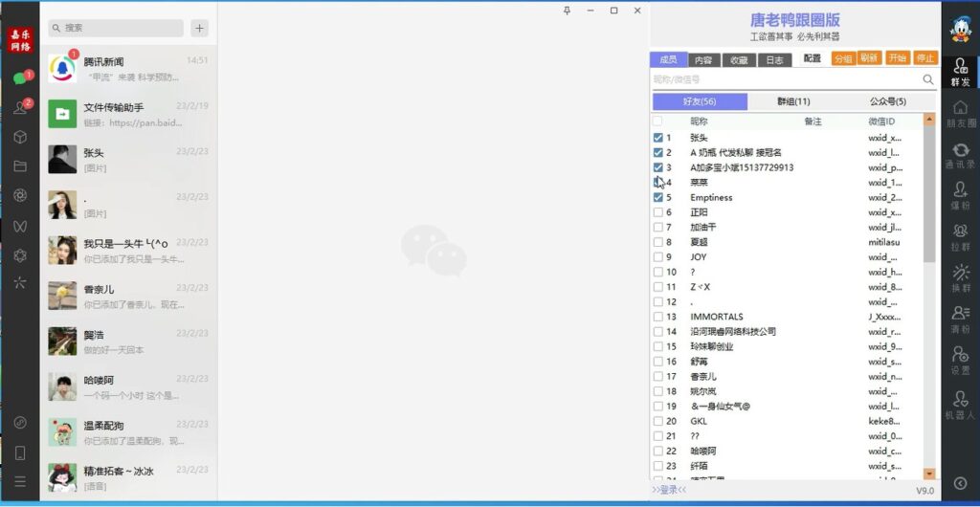
Task: Click the orange 刷新 button
Action: click(869, 58)
